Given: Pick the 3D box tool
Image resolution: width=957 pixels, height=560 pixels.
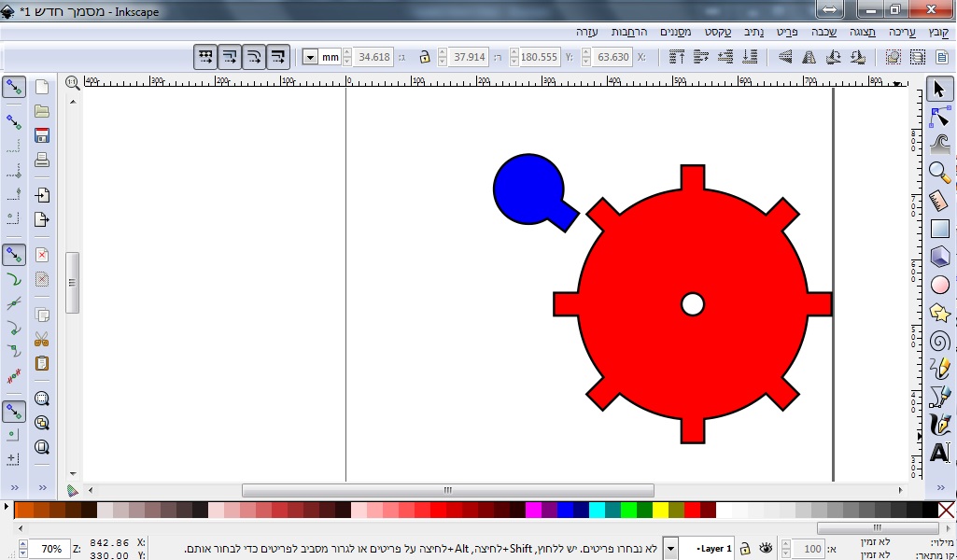Looking at the screenshot, I should click(x=939, y=257).
